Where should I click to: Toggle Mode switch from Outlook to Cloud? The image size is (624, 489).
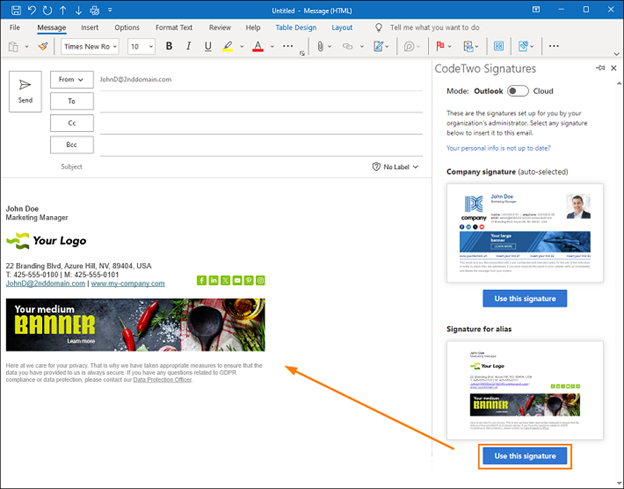517,91
